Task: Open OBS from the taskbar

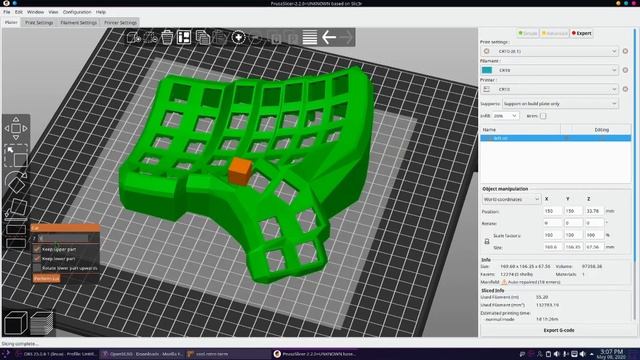Action: [56, 354]
